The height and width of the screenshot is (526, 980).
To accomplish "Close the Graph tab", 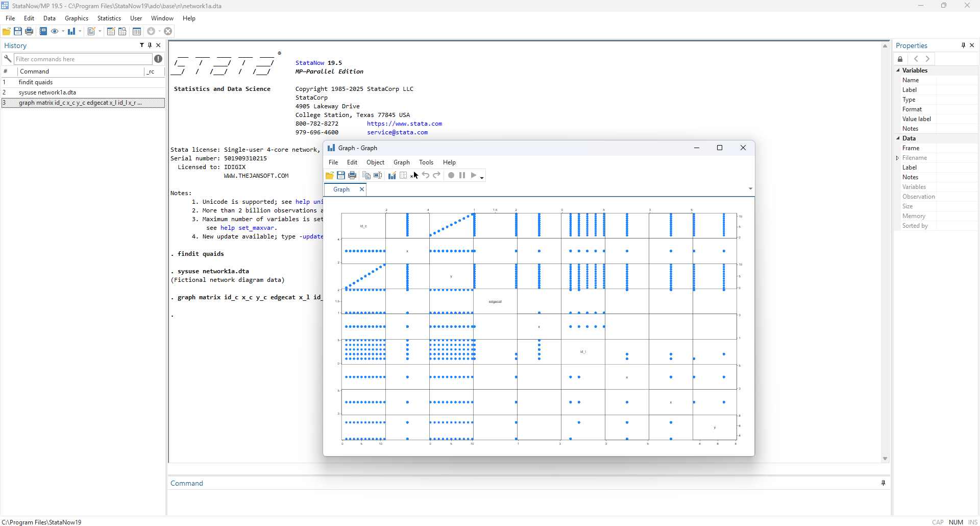I will (362, 189).
